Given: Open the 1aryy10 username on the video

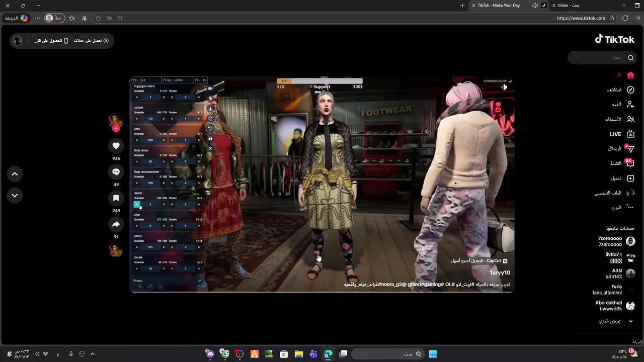Looking at the screenshot, I should [x=500, y=273].
